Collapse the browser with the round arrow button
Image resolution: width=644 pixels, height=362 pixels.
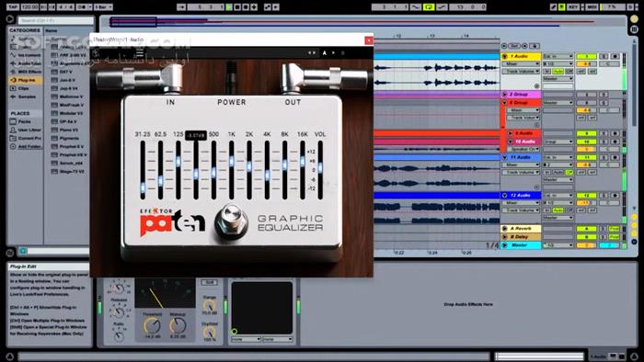pos(10,19)
